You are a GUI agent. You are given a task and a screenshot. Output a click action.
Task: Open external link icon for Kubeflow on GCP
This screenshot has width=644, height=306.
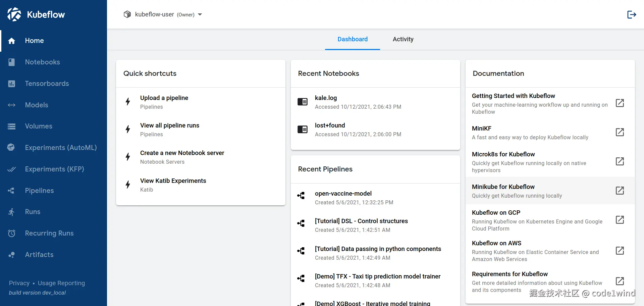(620, 220)
